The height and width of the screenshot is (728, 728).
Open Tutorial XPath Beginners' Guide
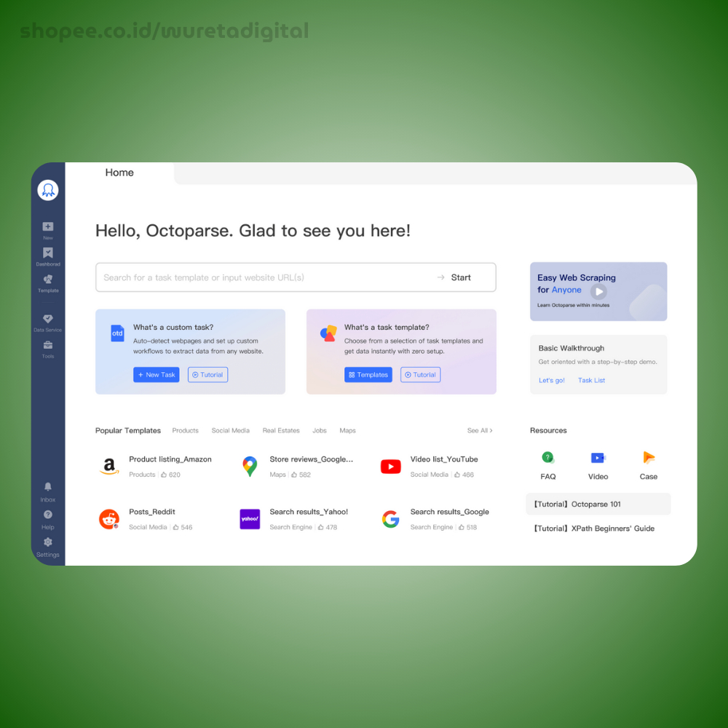coord(594,529)
